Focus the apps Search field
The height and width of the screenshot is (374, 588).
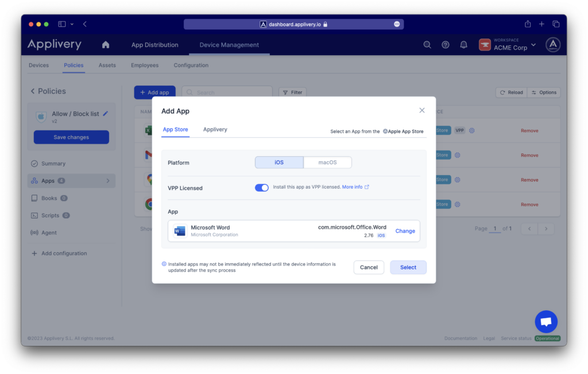coord(227,92)
